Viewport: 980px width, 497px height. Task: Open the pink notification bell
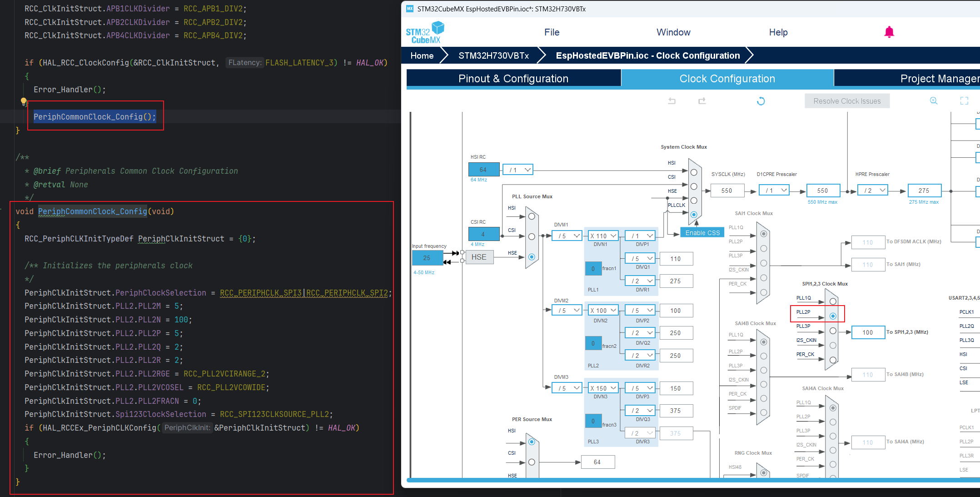(889, 32)
